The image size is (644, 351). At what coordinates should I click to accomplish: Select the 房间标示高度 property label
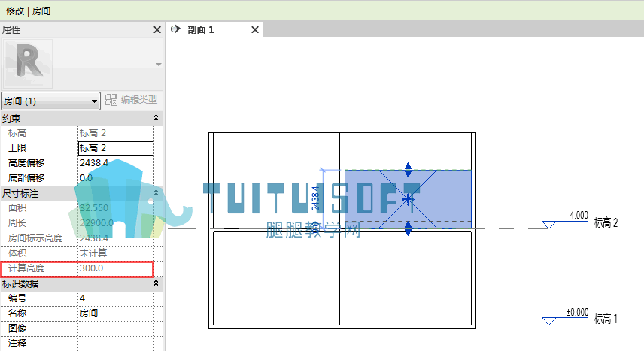(x=35, y=238)
